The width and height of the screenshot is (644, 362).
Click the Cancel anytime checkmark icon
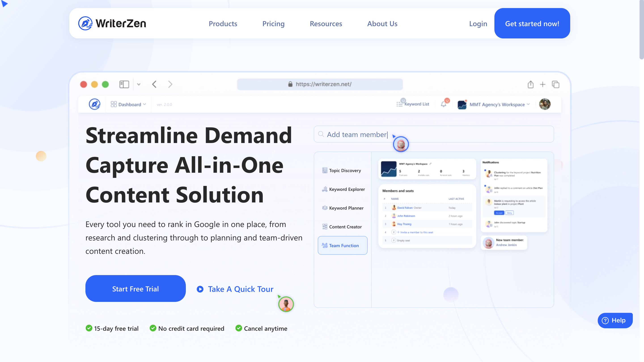pos(239,328)
